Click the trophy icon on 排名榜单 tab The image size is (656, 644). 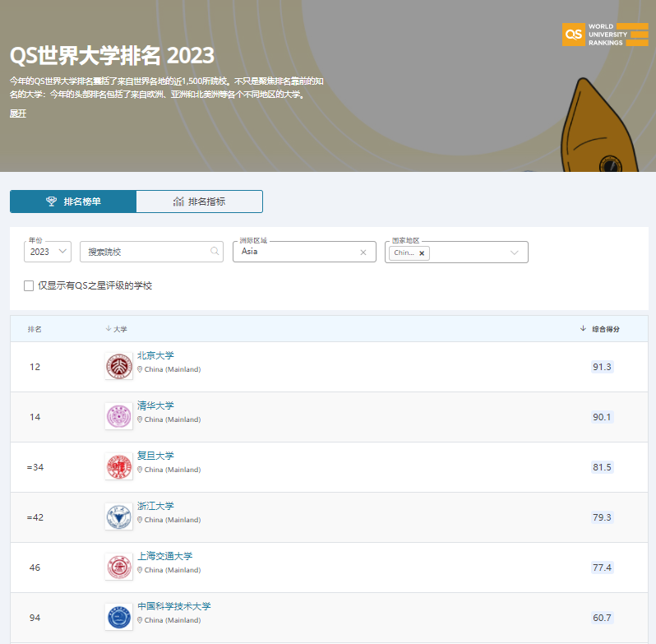tap(52, 202)
